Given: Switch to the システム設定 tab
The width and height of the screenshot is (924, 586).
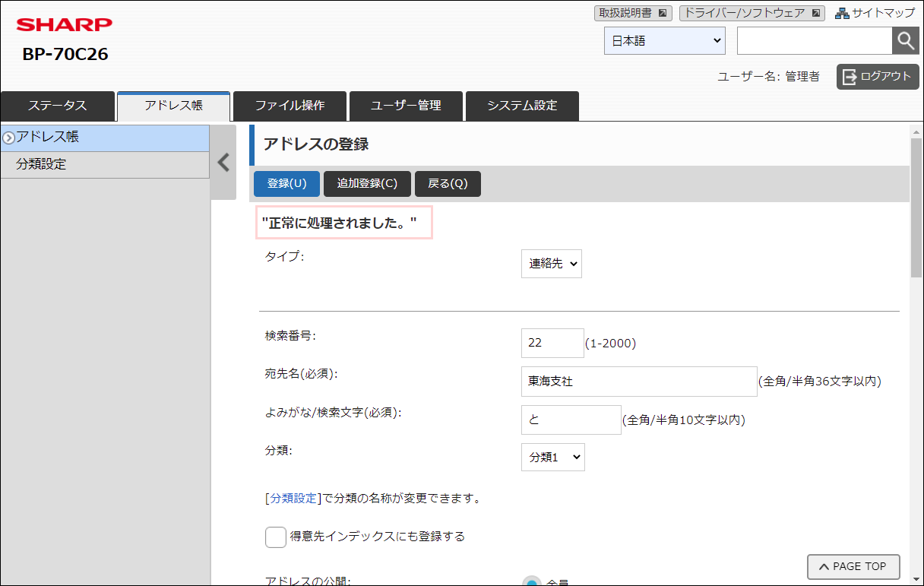Looking at the screenshot, I should tap(522, 106).
